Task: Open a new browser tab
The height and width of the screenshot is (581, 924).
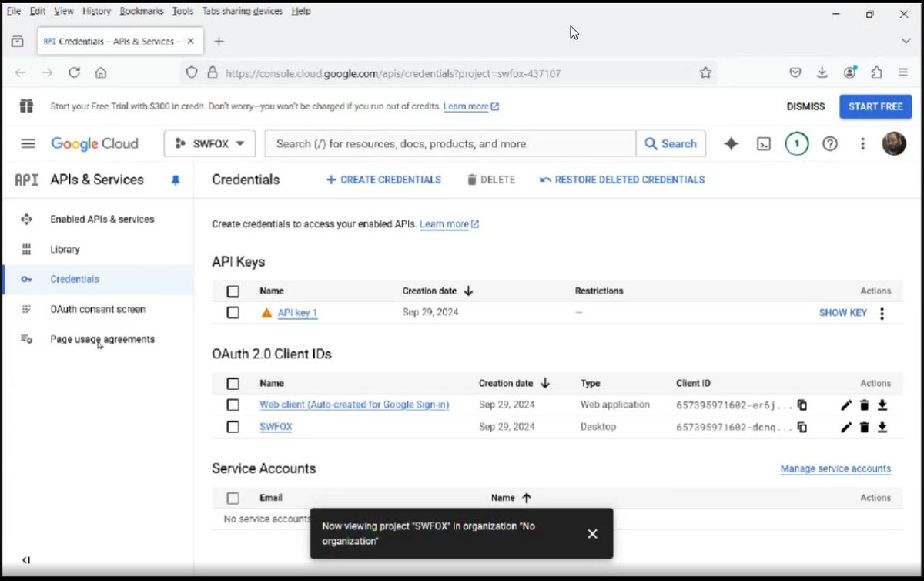Action: pos(219,42)
